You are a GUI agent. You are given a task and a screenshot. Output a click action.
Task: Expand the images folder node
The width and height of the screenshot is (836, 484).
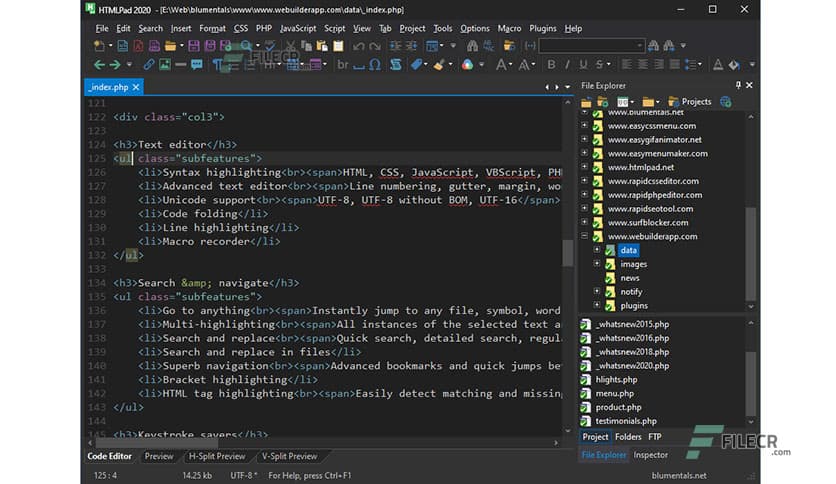[597, 264]
